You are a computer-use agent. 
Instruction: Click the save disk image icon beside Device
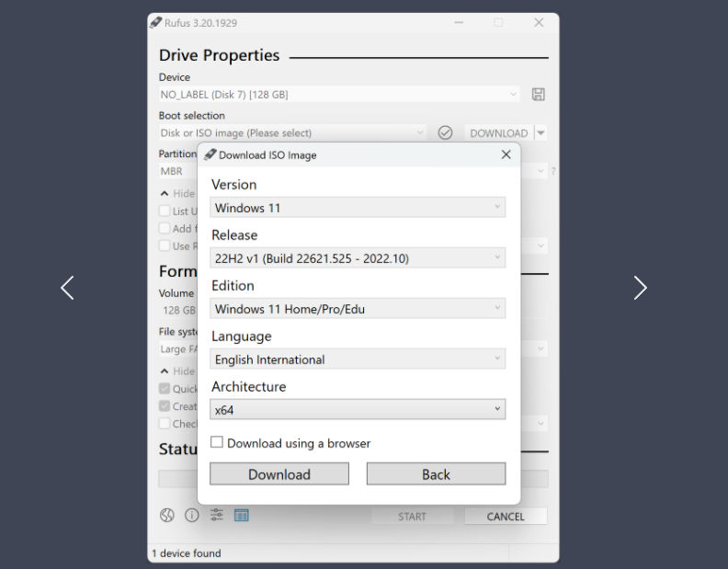[538, 95]
